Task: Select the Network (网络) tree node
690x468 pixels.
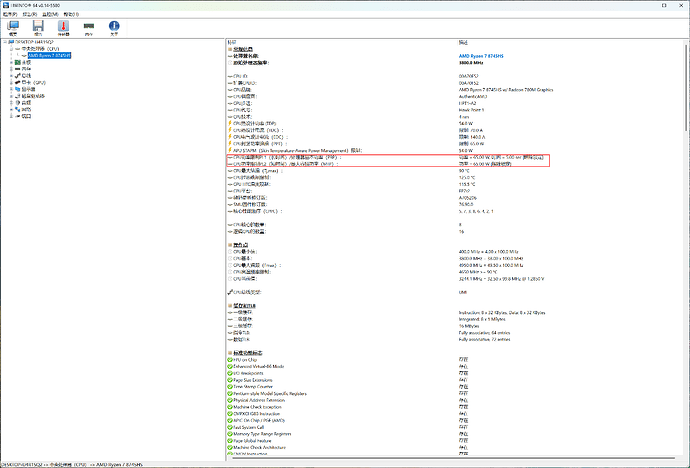Action: point(26,109)
